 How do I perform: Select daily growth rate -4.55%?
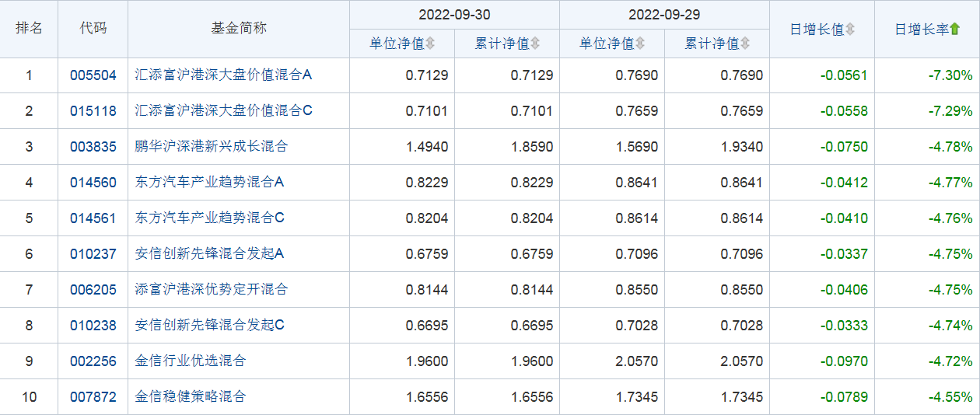(x=950, y=397)
